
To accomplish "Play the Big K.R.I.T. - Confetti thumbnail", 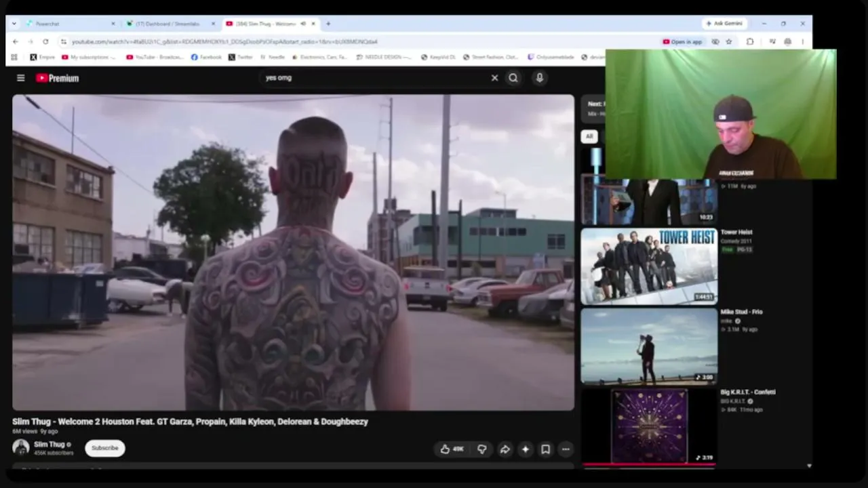I will [649, 426].
